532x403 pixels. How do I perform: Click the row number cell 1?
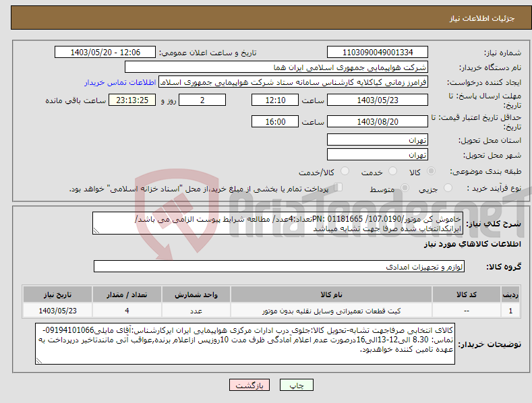pyautogui.click(x=510, y=311)
